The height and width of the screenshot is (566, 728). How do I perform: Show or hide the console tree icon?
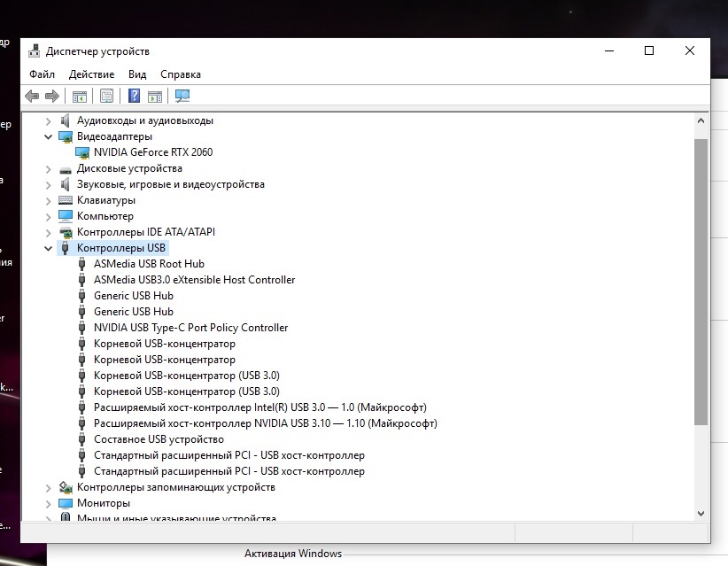(x=80, y=97)
